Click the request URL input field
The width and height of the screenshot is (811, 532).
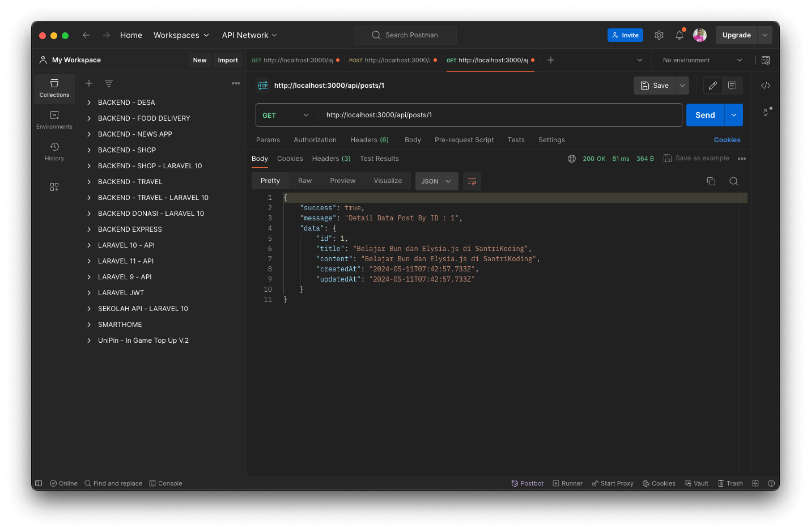click(499, 115)
